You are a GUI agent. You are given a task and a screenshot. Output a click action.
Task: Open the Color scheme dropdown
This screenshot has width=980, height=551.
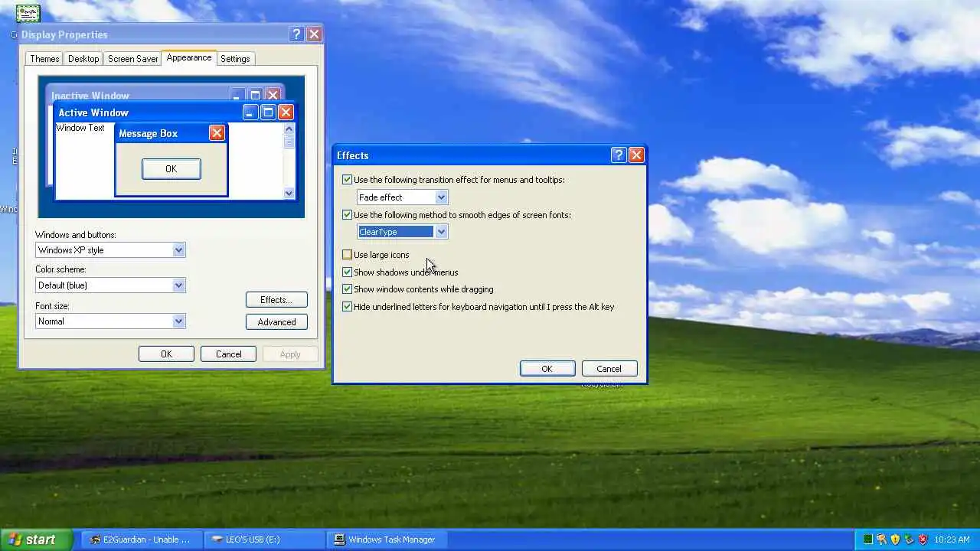pyautogui.click(x=178, y=285)
